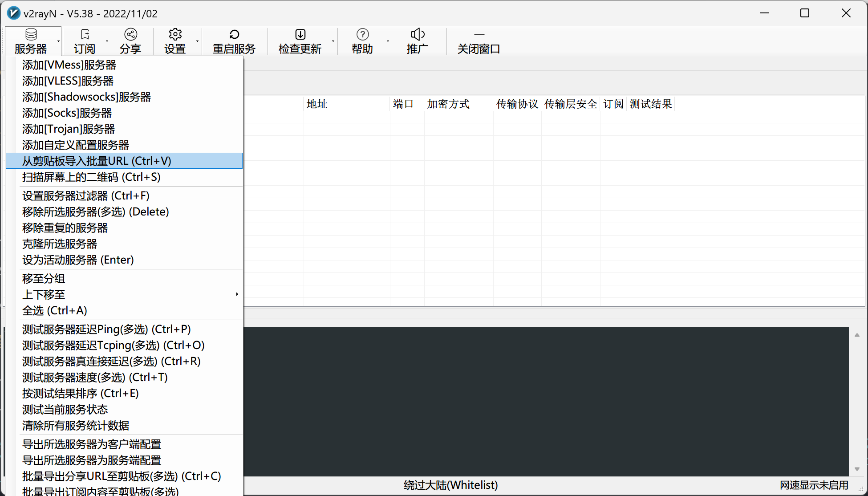868x496 pixels.
Task: Click the 地址 column header
Action: pyautogui.click(x=317, y=104)
